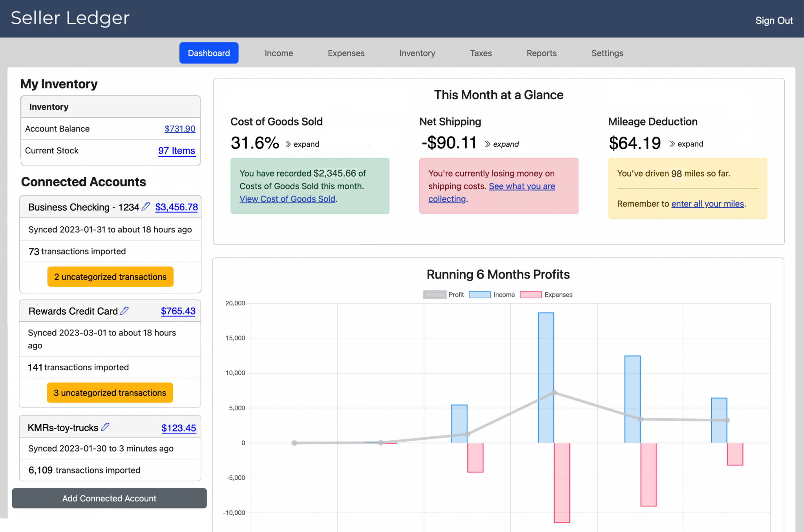Expand Mileage Deduction details
Screen dimensions: 804x532
click(690, 144)
